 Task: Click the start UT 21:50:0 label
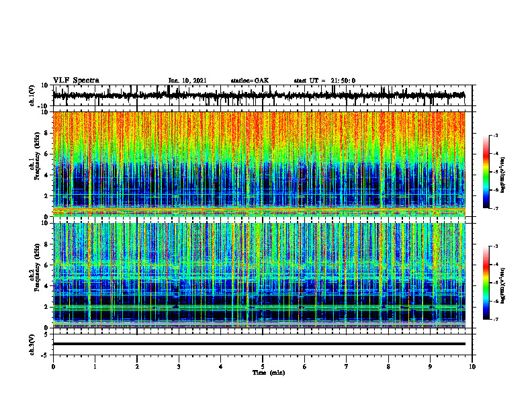tap(324, 81)
